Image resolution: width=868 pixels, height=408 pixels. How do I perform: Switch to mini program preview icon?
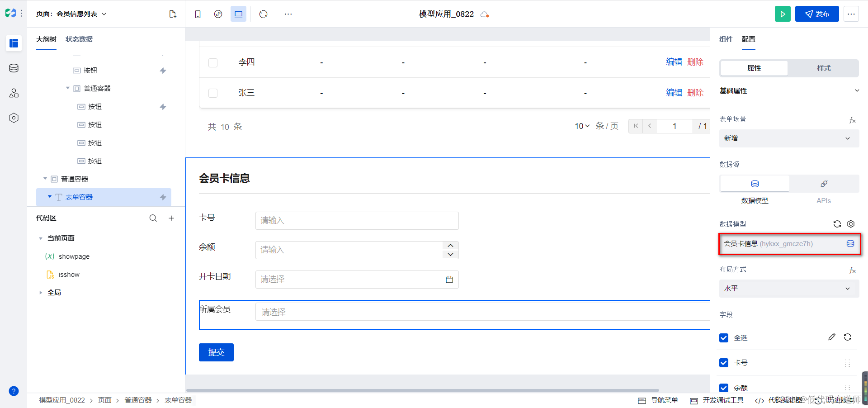(x=218, y=14)
